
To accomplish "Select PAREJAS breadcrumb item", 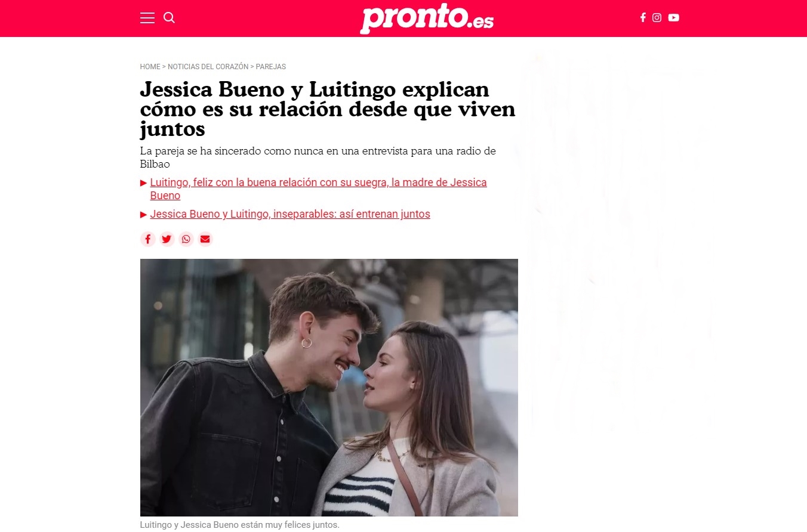I will (271, 67).
